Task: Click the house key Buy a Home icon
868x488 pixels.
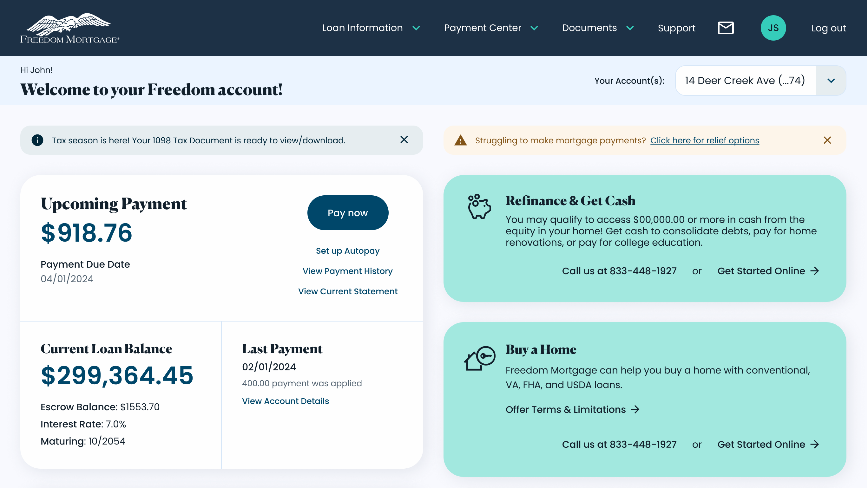Action: point(479,358)
